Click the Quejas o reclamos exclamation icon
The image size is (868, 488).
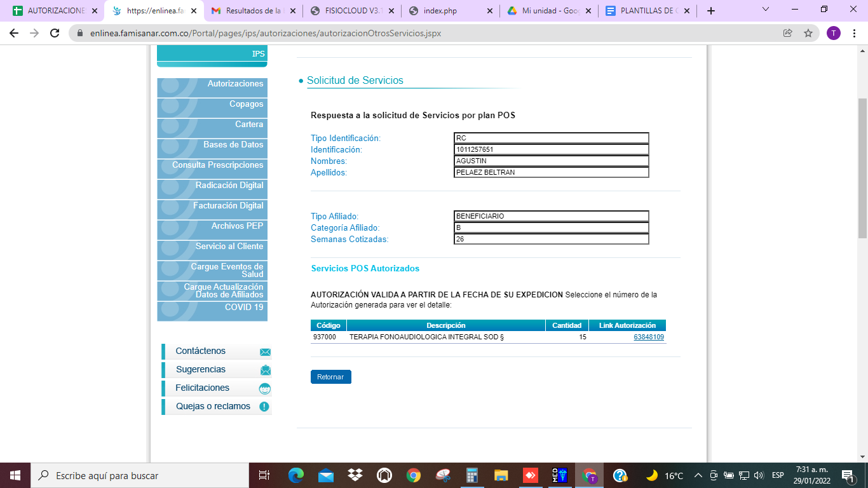[264, 407]
